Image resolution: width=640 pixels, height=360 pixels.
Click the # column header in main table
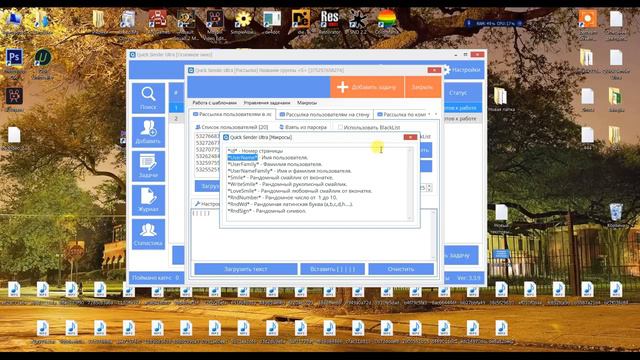click(176, 93)
